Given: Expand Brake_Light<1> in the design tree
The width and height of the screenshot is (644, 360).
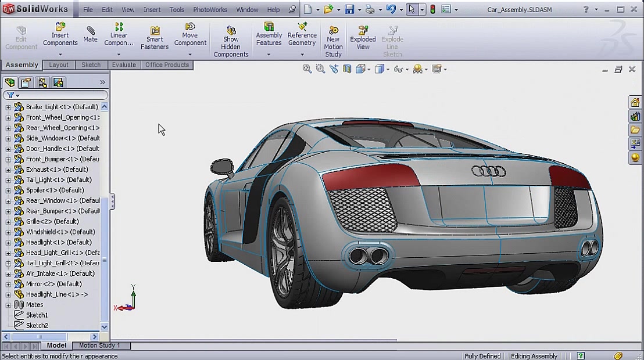Looking at the screenshot, I should click(x=8, y=107).
